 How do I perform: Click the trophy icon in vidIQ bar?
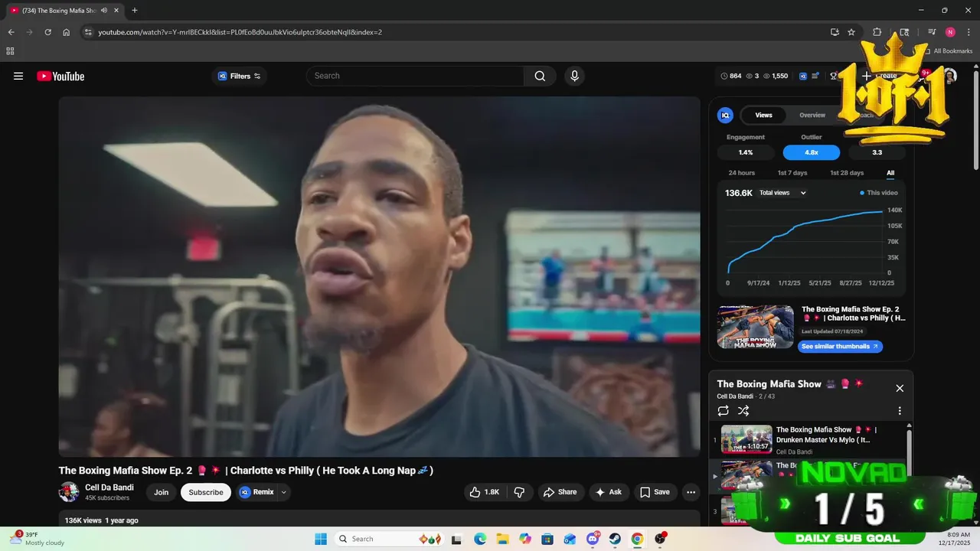click(x=834, y=76)
